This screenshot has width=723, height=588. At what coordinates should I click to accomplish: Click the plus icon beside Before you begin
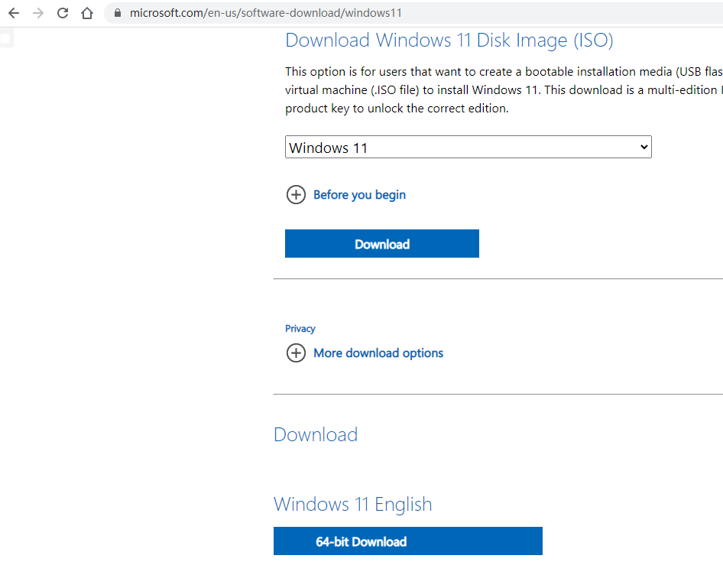[x=296, y=195]
